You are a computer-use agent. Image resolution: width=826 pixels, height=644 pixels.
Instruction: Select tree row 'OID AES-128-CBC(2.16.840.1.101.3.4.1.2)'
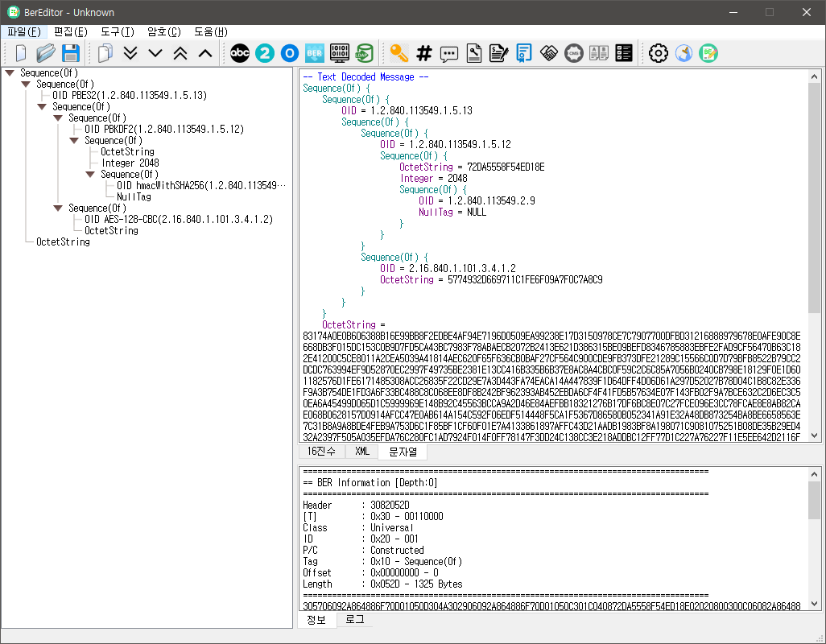pyautogui.click(x=179, y=219)
